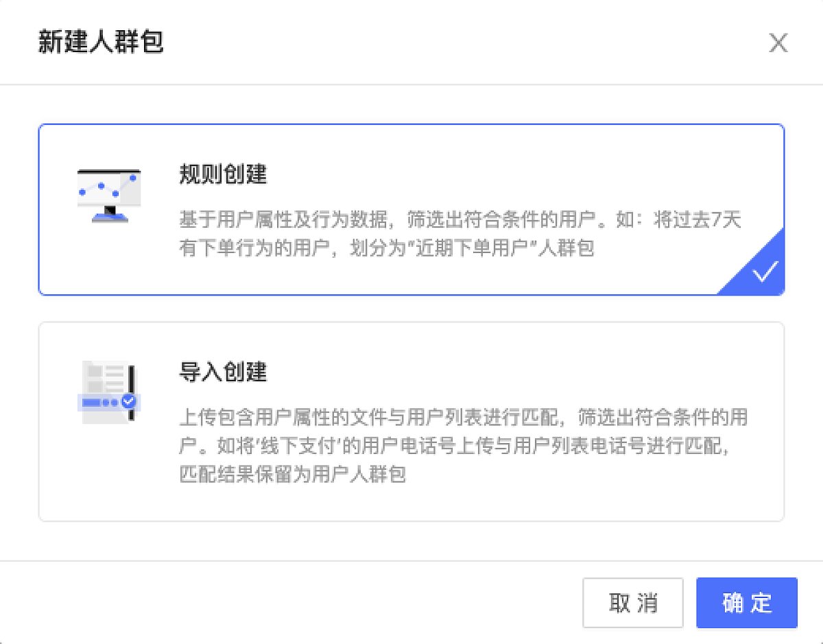Close the 新建人群包 dialog with X
The image size is (823, 644).
point(778,43)
